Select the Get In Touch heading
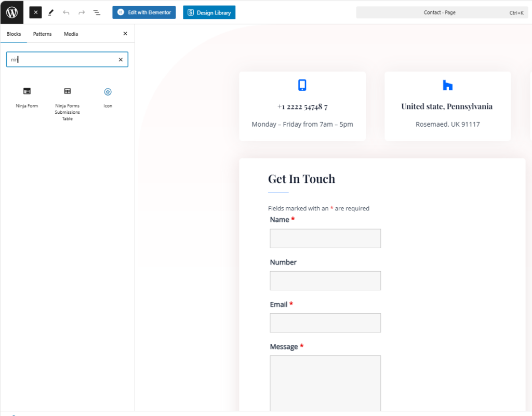 (302, 179)
